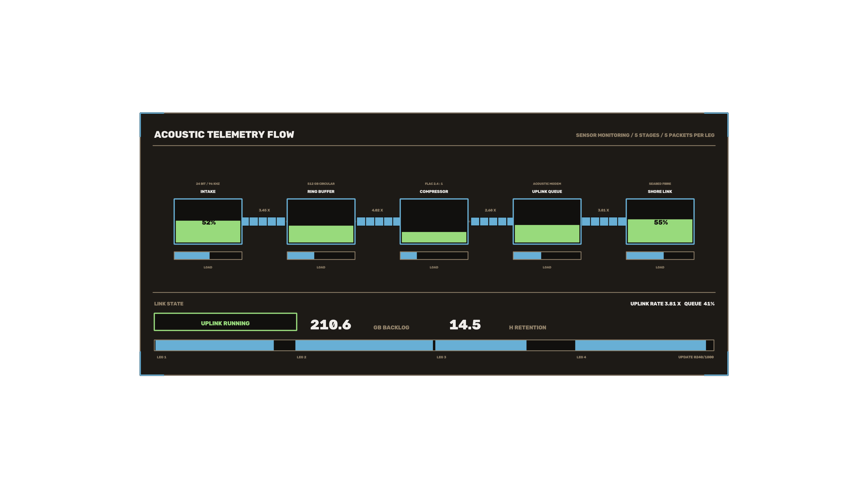The image size is (868, 488).
Task: Click the 'SHORE LINK' stage name
Action: [660, 191]
